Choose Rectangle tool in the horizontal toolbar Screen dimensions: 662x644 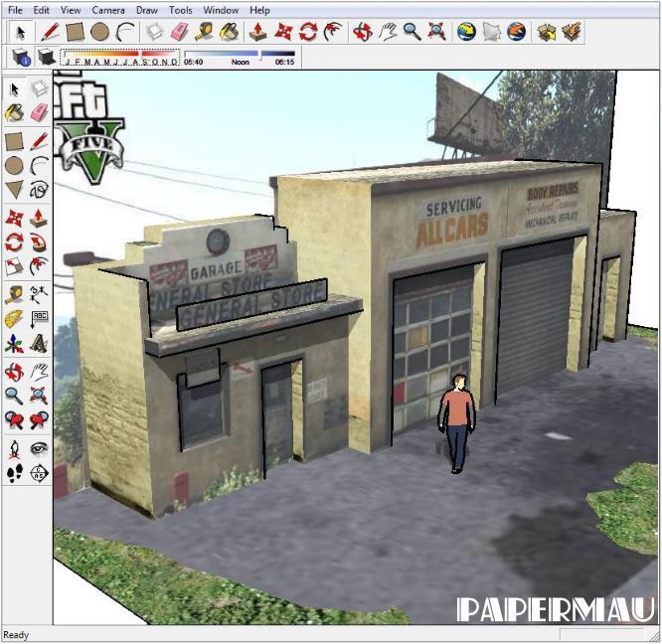click(x=75, y=32)
